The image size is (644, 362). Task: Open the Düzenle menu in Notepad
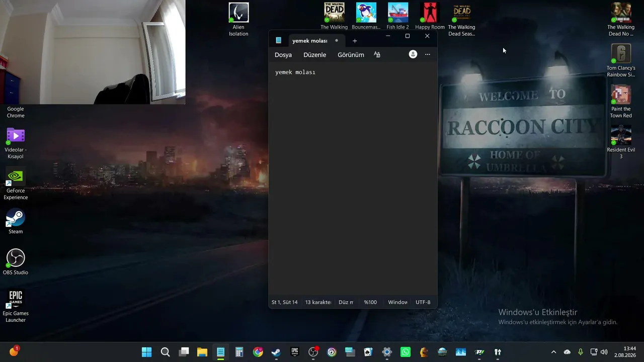pyautogui.click(x=315, y=55)
